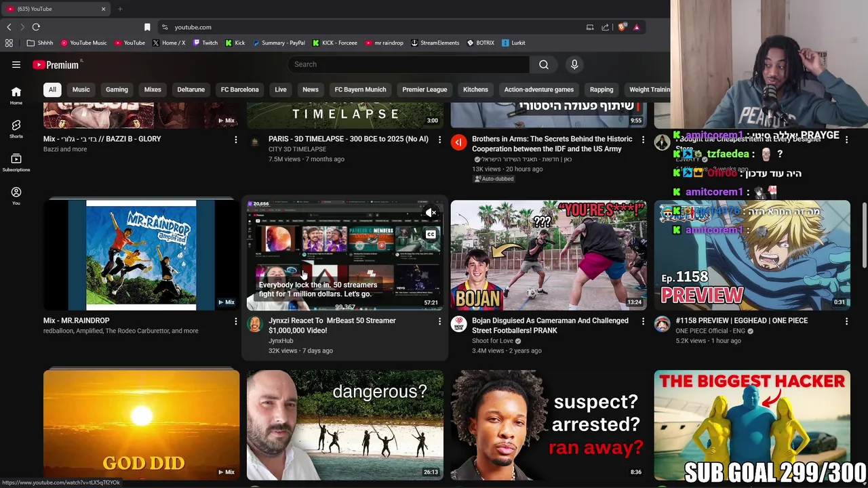The image size is (868, 488).
Task: Select the Rapping filter chip
Action: [601, 89]
